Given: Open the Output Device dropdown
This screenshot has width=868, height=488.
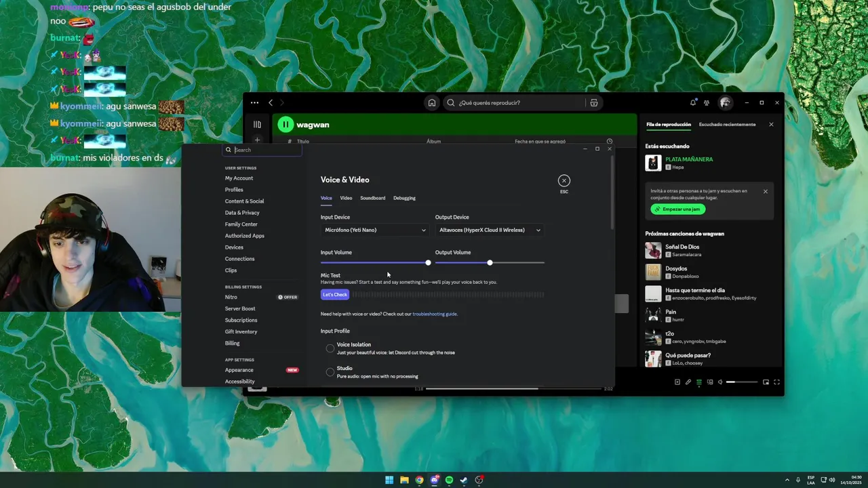Looking at the screenshot, I should (x=490, y=230).
